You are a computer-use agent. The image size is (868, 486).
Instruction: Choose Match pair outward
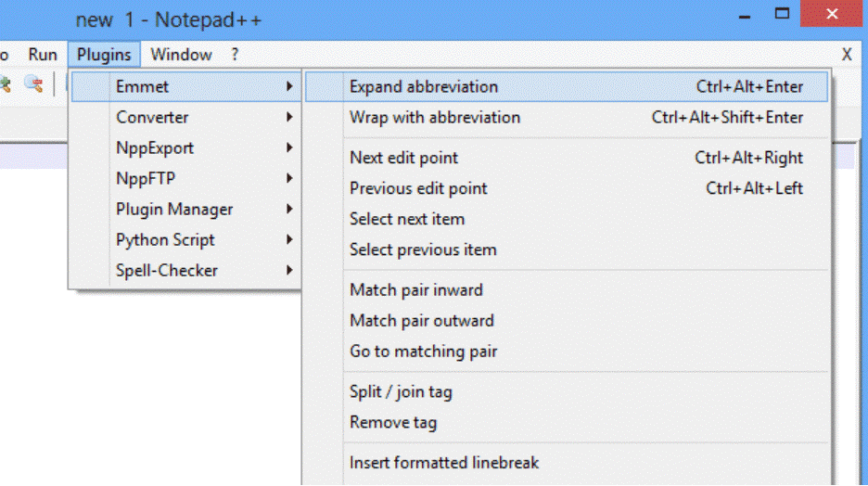pyautogui.click(x=567, y=321)
